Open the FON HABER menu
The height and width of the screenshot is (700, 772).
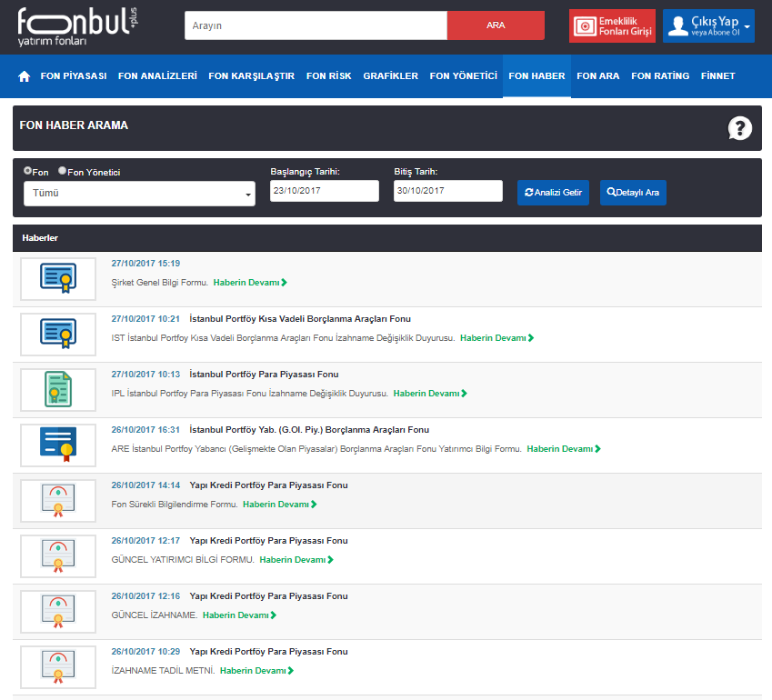(x=536, y=76)
